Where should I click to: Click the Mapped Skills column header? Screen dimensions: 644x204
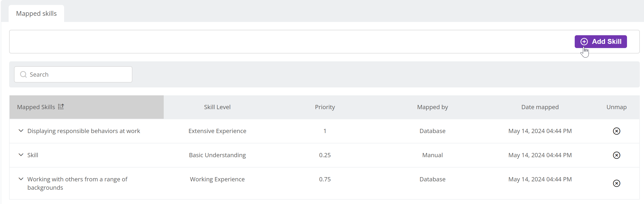click(x=87, y=107)
